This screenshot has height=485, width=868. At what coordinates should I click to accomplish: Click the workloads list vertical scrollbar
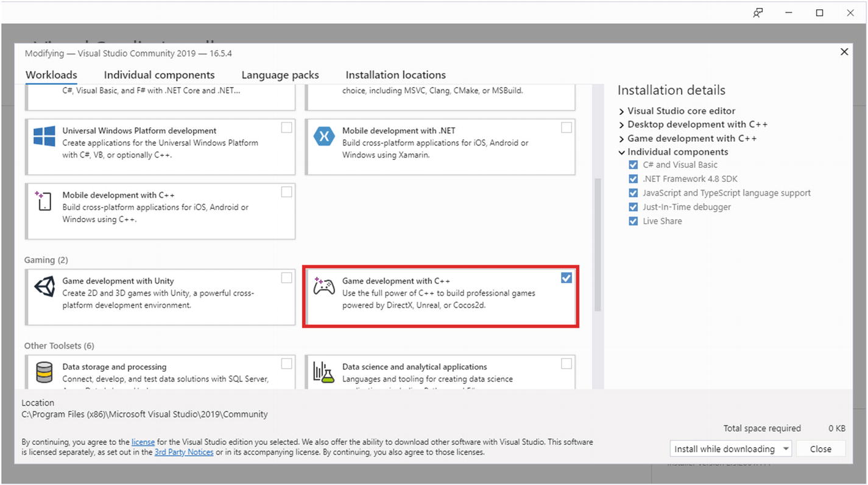[598, 245]
